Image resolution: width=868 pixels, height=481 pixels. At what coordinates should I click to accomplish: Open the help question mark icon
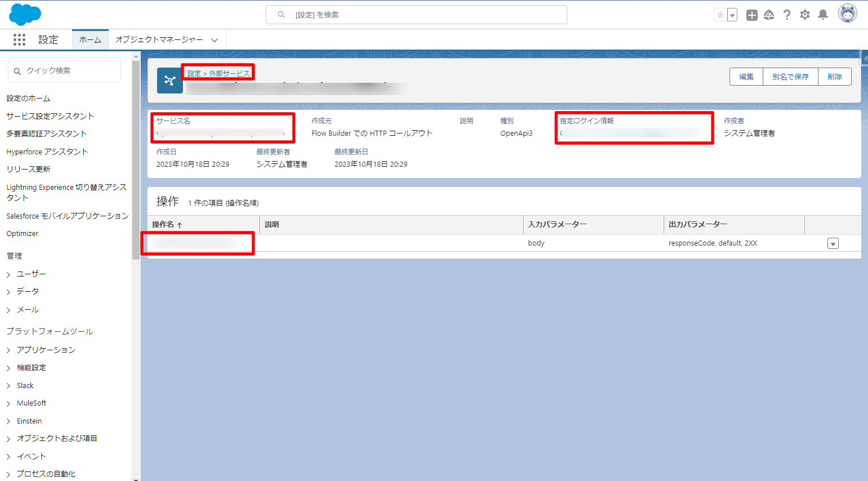787,15
